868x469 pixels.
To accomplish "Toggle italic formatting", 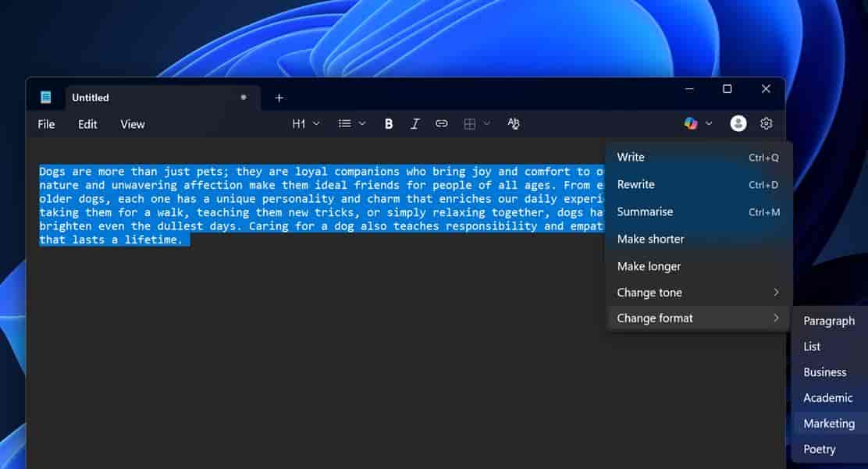I will [414, 124].
